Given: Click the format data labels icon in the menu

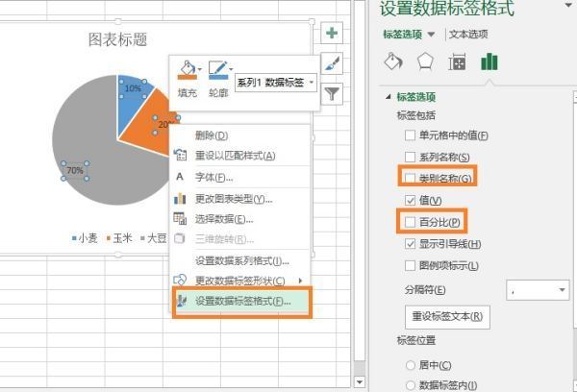Looking at the screenshot, I should coord(181,301).
